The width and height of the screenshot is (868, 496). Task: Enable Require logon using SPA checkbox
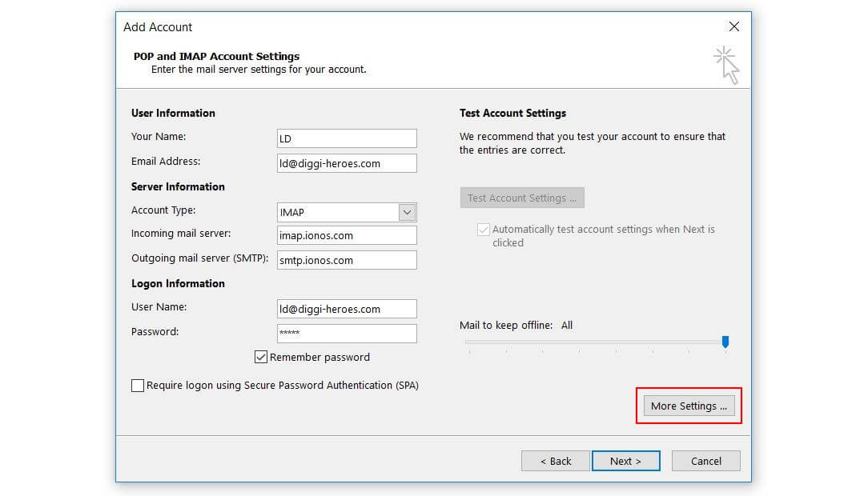coord(138,386)
